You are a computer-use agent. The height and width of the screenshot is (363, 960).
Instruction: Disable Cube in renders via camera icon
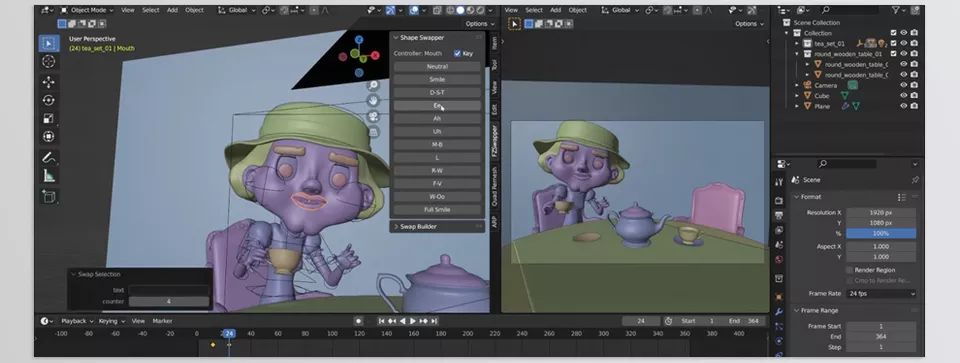[x=914, y=96]
